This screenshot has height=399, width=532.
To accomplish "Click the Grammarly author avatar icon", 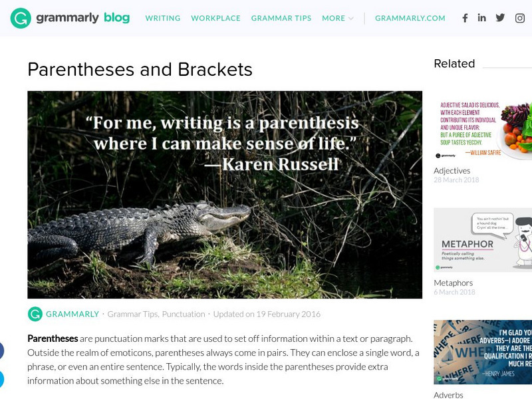I will click(35, 314).
